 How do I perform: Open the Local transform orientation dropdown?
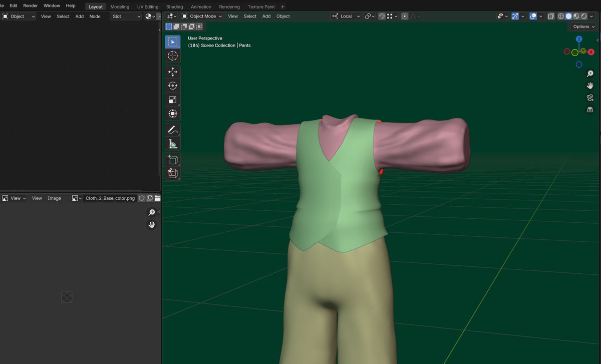point(346,16)
